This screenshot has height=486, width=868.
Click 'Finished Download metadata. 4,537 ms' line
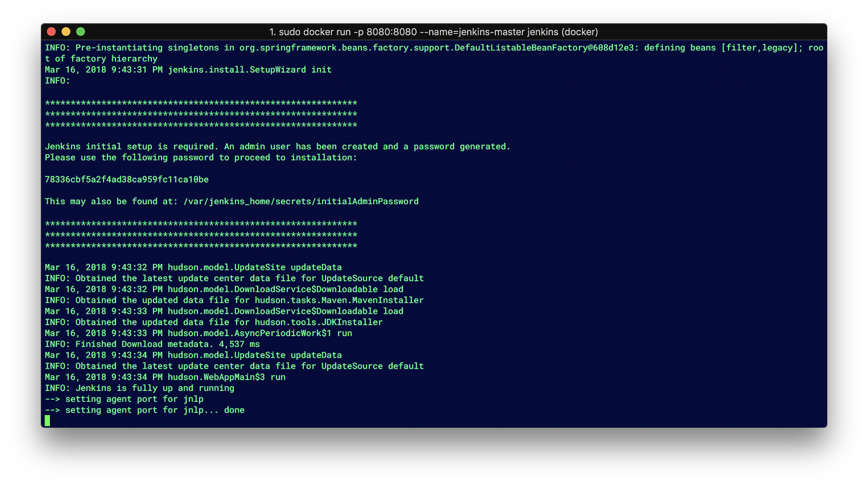pyautogui.click(x=152, y=344)
